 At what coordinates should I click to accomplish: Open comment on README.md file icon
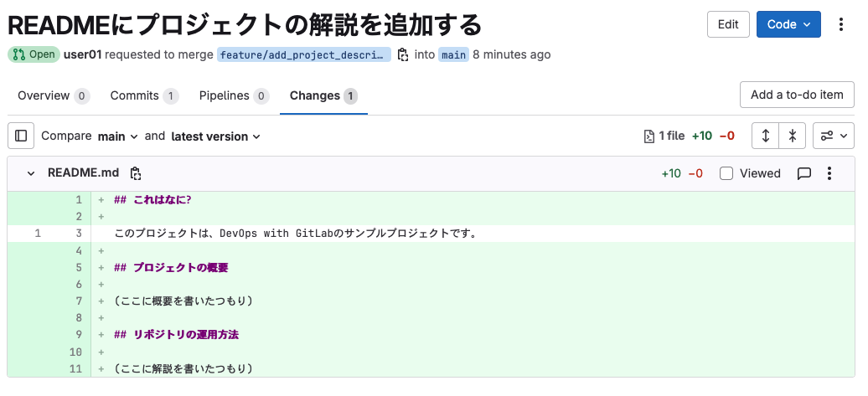[803, 173]
